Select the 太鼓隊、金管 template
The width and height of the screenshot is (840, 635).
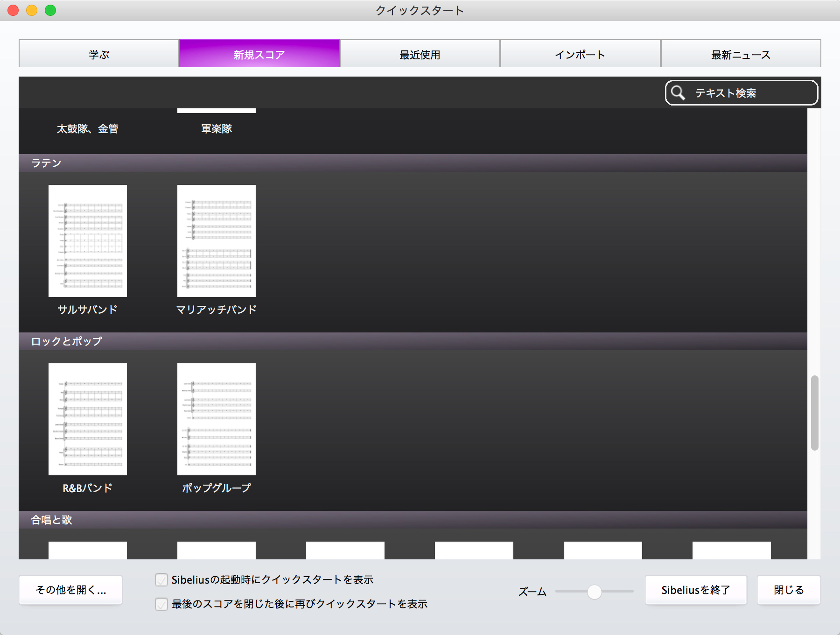88,128
